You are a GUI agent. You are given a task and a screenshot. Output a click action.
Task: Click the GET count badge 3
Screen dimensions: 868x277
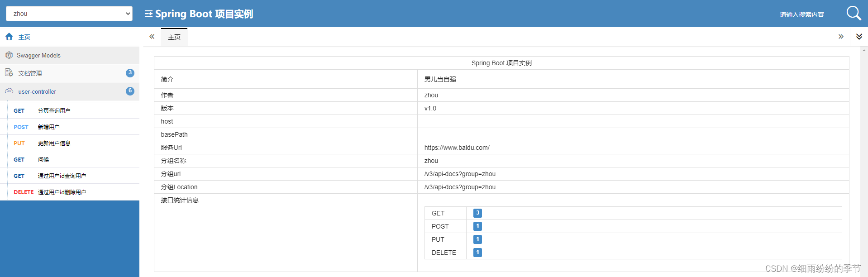point(477,213)
